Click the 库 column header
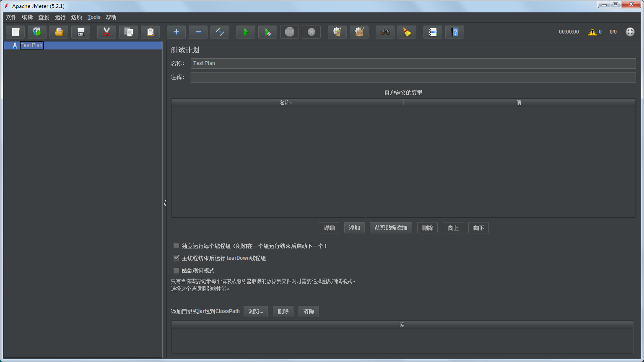Screen dimensions: 644x362 coord(402,325)
